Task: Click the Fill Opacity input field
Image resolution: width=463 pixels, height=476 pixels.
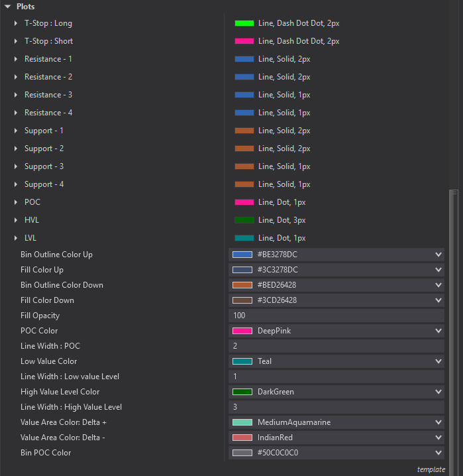Action: click(336, 316)
